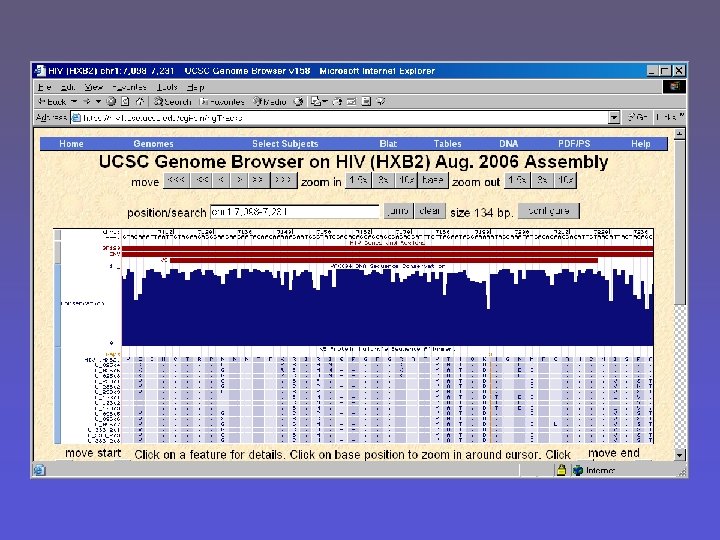
Task: Move left with << button
Action: [x=201, y=180]
